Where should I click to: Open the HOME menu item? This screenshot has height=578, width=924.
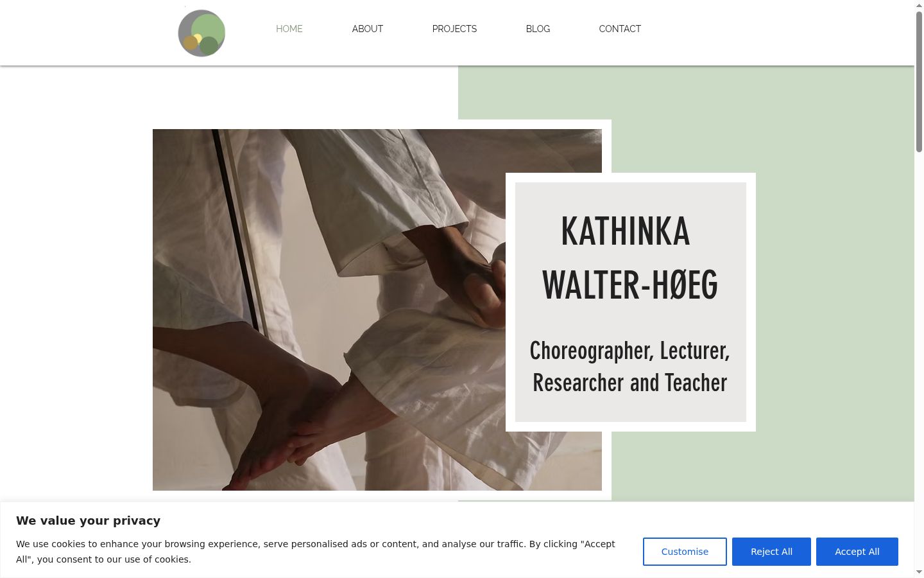(289, 29)
